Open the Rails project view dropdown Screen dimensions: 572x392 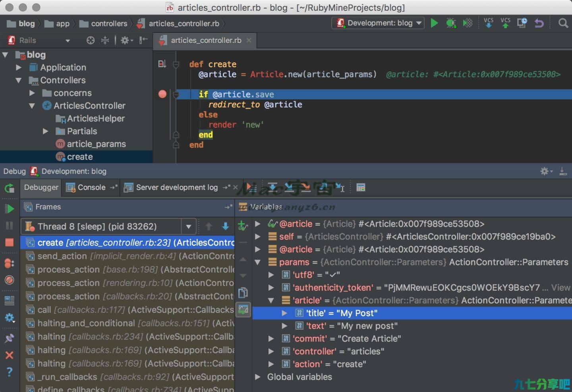(x=68, y=41)
